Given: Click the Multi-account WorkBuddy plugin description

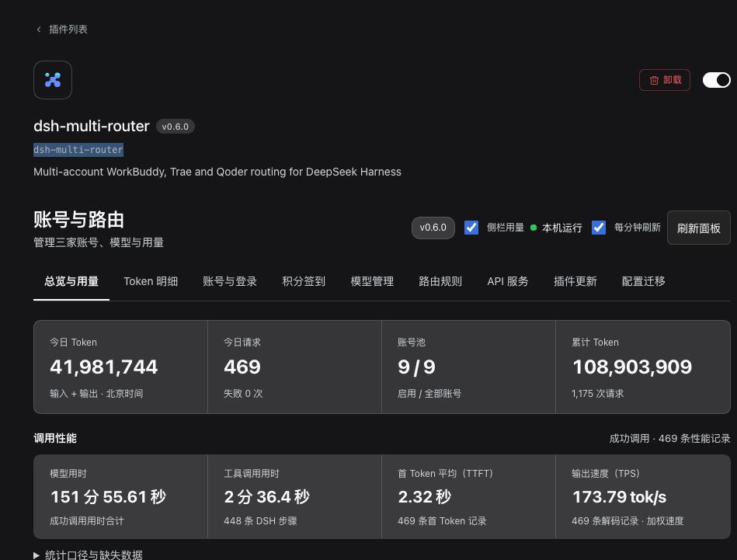Looking at the screenshot, I should click(x=217, y=172).
